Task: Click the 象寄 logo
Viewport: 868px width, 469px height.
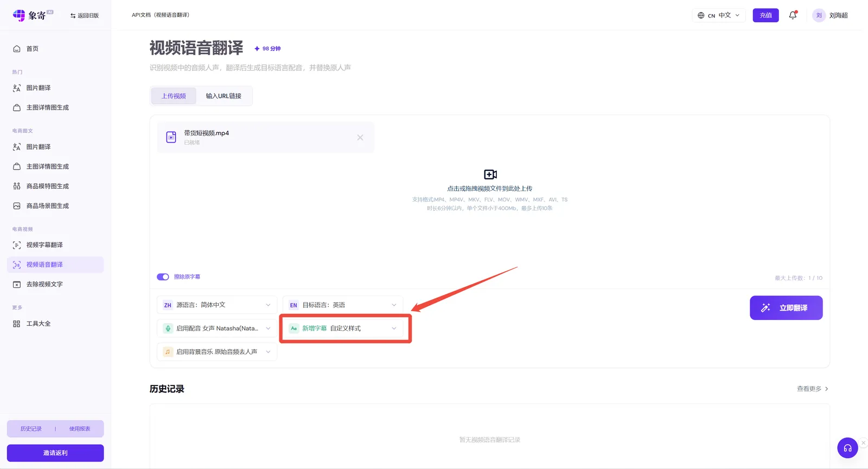Action: click(x=33, y=15)
